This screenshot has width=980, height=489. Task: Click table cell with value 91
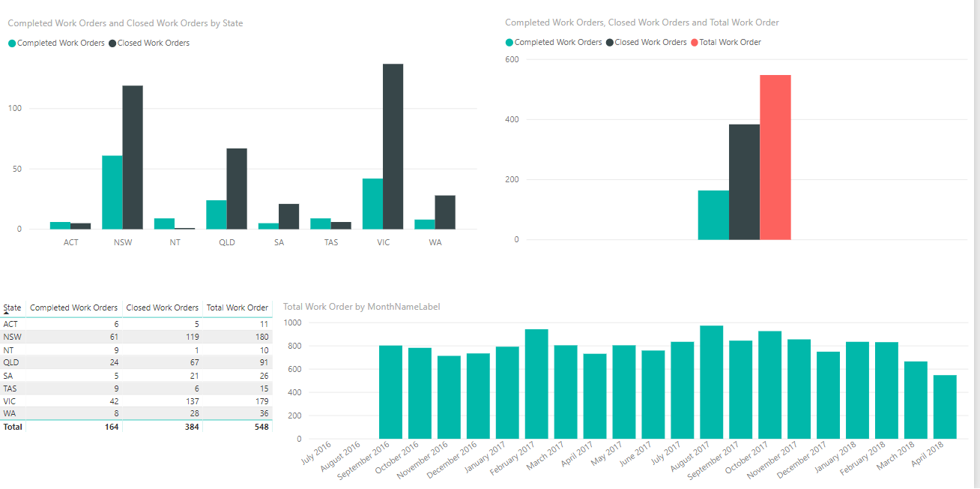263,362
